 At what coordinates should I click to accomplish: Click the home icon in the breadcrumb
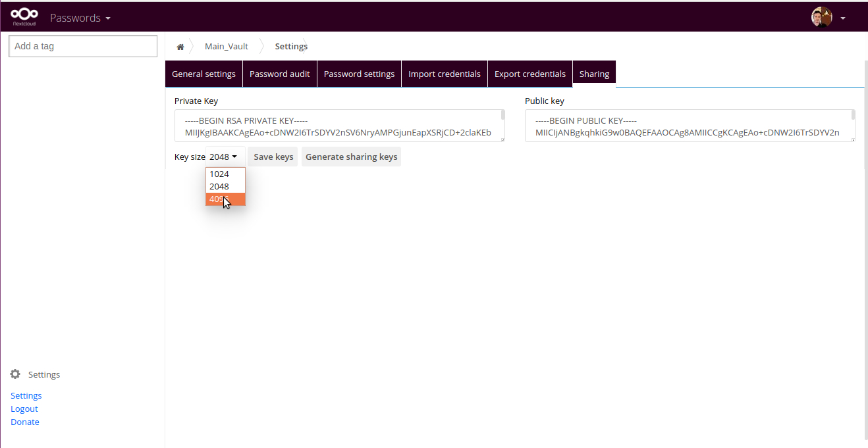(x=180, y=47)
